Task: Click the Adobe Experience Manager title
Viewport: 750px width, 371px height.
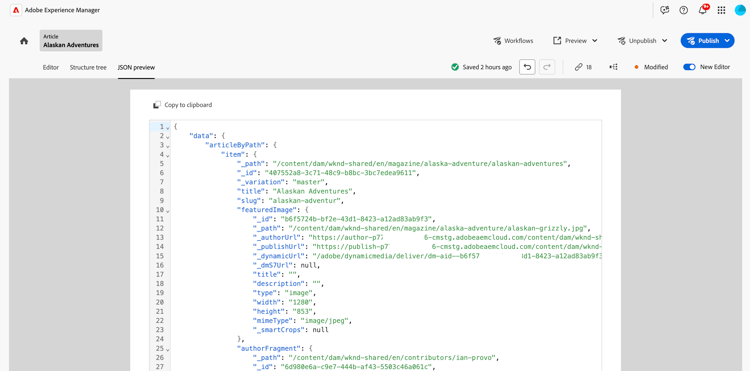Action: pyautogui.click(x=62, y=10)
